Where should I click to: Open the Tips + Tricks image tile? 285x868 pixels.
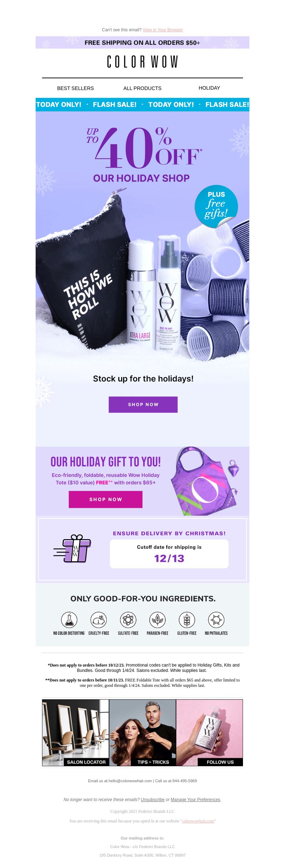click(142, 732)
